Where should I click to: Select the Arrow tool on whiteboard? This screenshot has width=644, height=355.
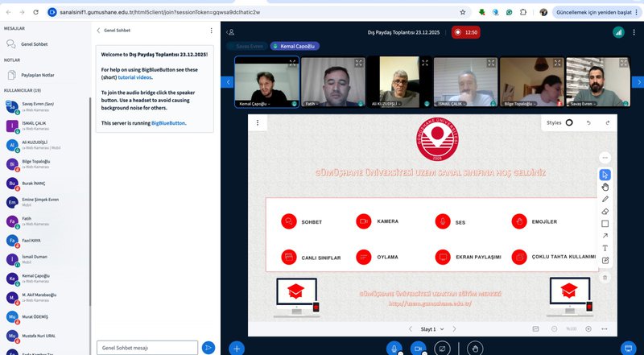pos(605,236)
